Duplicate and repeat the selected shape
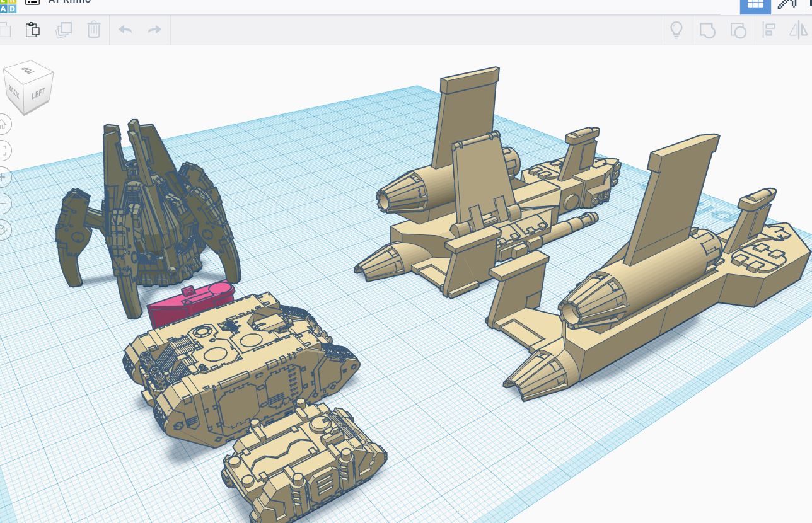The height and width of the screenshot is (523, 812). (x=64, y=30)
